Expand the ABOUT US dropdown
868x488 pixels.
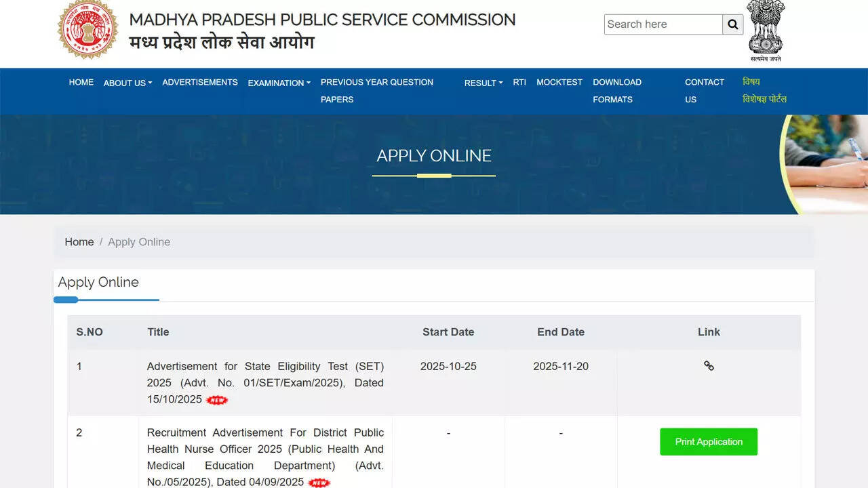[x=127, y=83]
